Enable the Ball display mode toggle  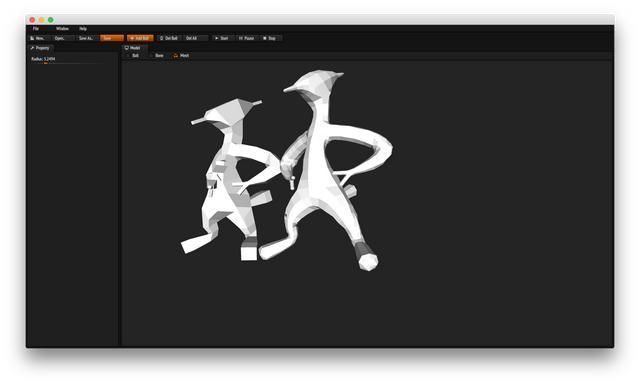133,56
